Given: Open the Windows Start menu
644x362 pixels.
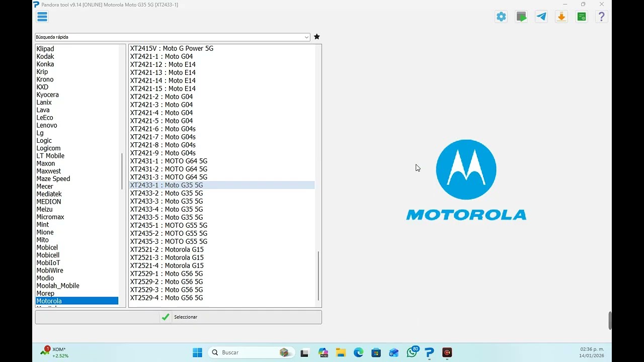Looking at the screenshot, I should 197,352.
